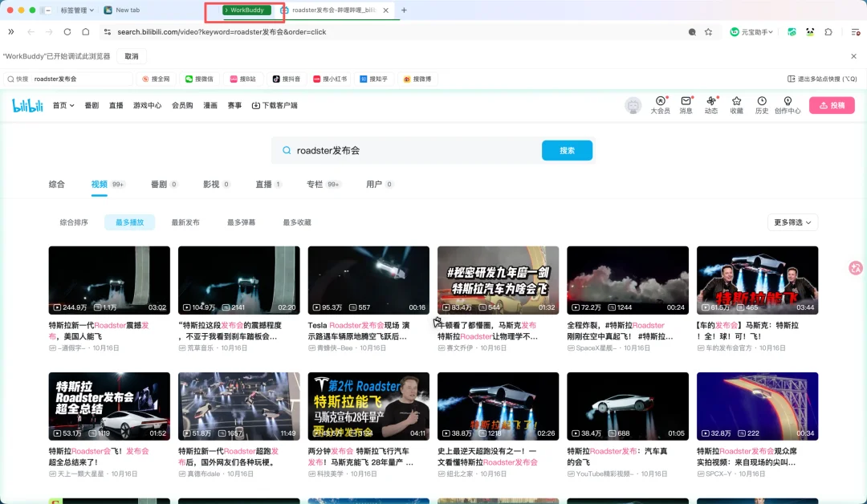
Task: Open site information icon in address bar
Action: point(108,32)
